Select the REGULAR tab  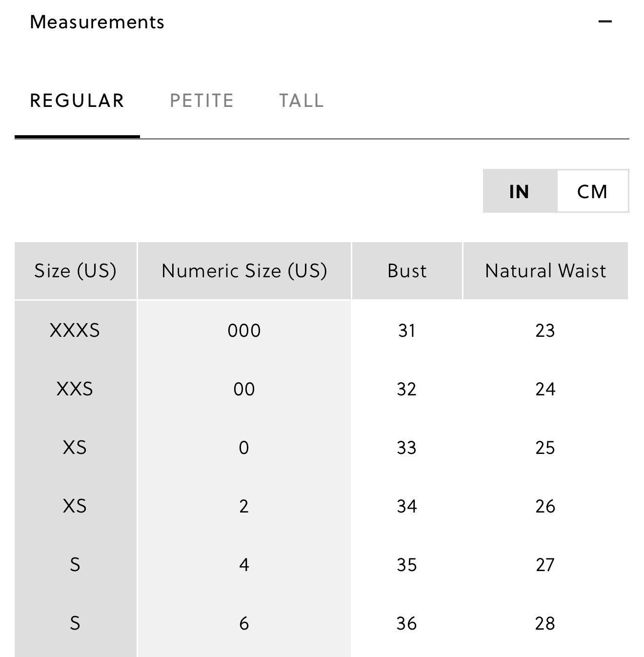coord(77,101)
